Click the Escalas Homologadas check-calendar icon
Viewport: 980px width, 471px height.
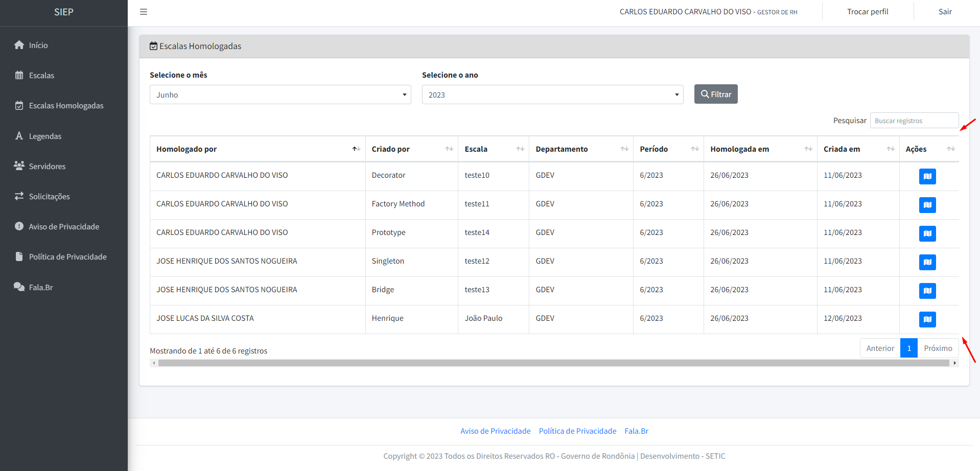(x=19, y=105)
